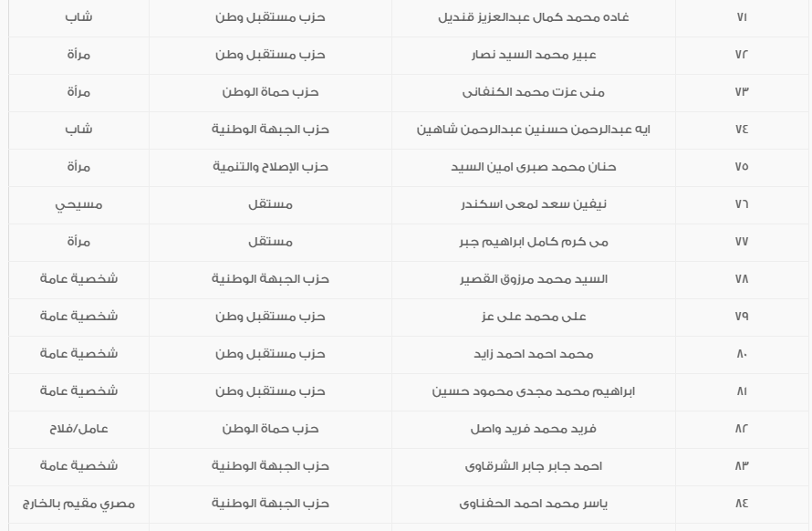Click the category cell مصري مقيم بالخارج

point(78,504)
